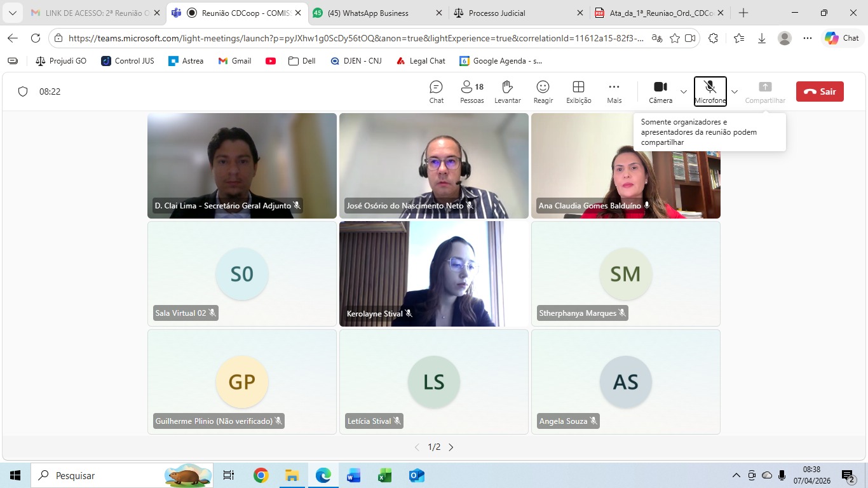Click the browser address bar
868x488 pixels.
(x=356, y=38)
